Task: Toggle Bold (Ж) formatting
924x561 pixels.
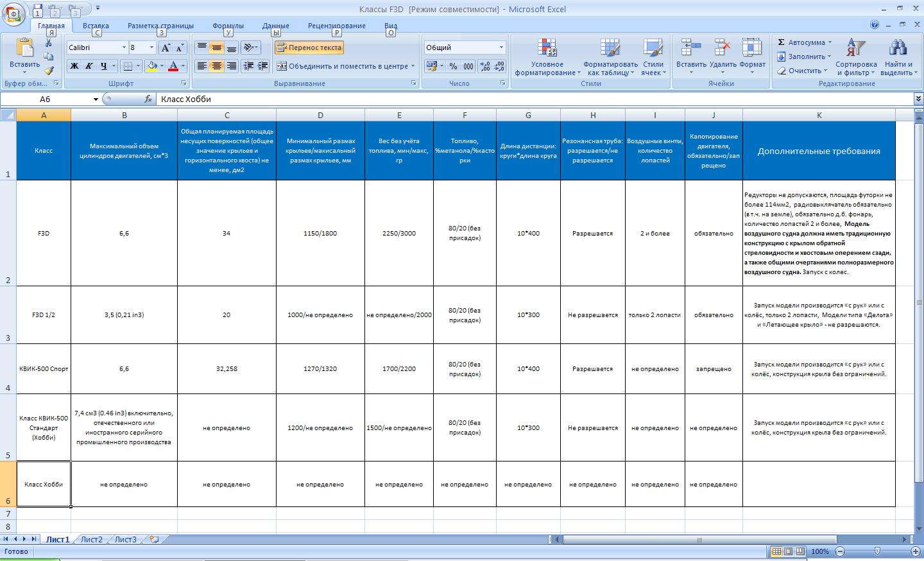Action: pos(74,66)
